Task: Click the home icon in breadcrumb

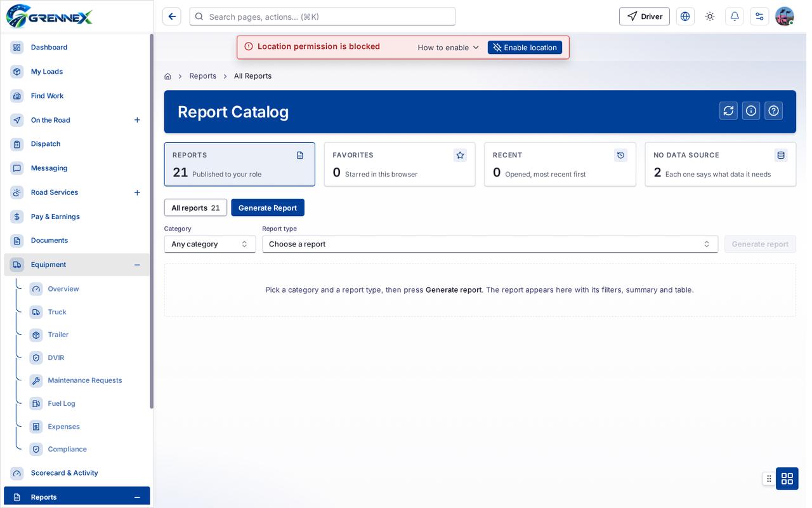Action: coord(167,76)
